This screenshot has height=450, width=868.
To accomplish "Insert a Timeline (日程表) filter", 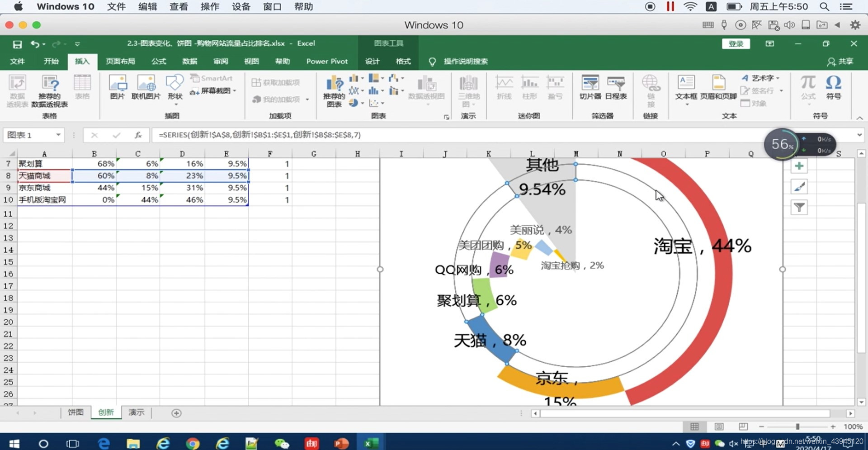I will [x=616, y=87].
